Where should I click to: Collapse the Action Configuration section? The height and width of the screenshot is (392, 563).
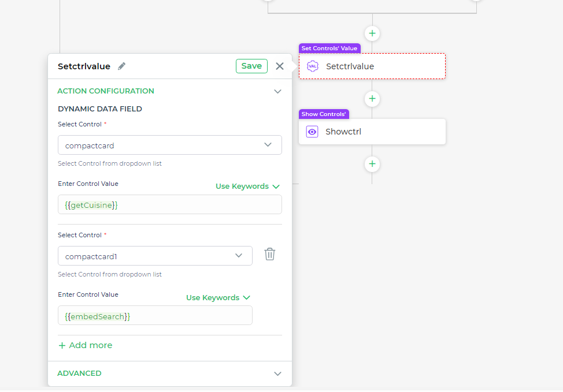[277, 91]
